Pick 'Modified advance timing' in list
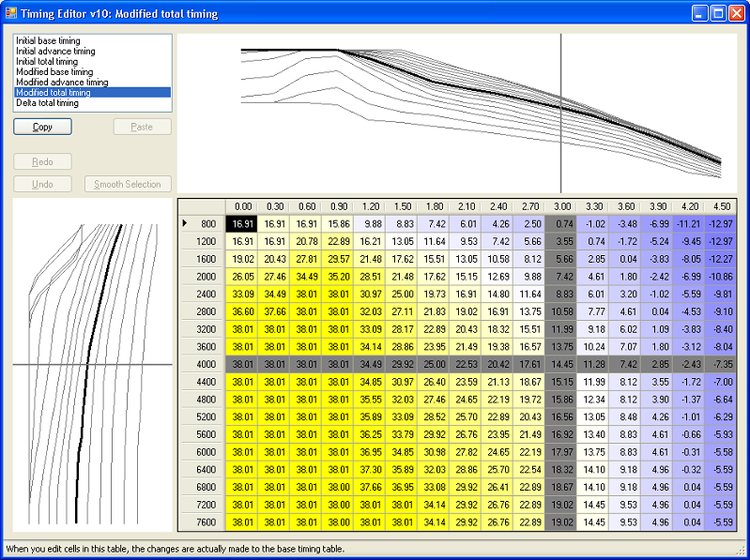Image resolution: width=750 pixels, height=560 pixels. pos(62,83)
